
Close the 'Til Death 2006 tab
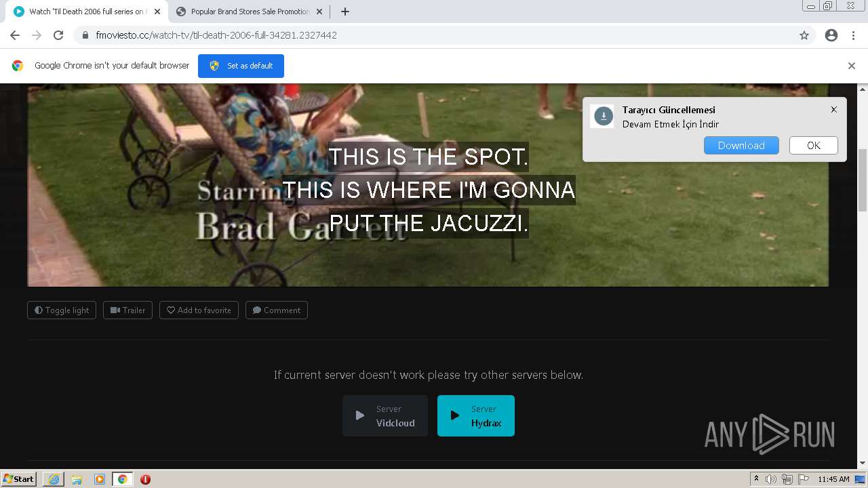pyautogui.click(x=157, y=12)
